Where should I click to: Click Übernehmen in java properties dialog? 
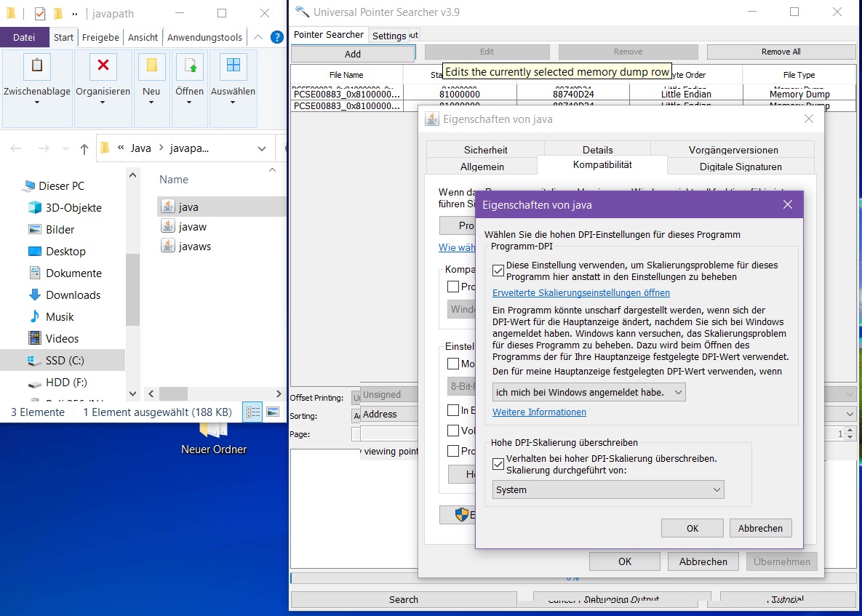click(782, 561)
